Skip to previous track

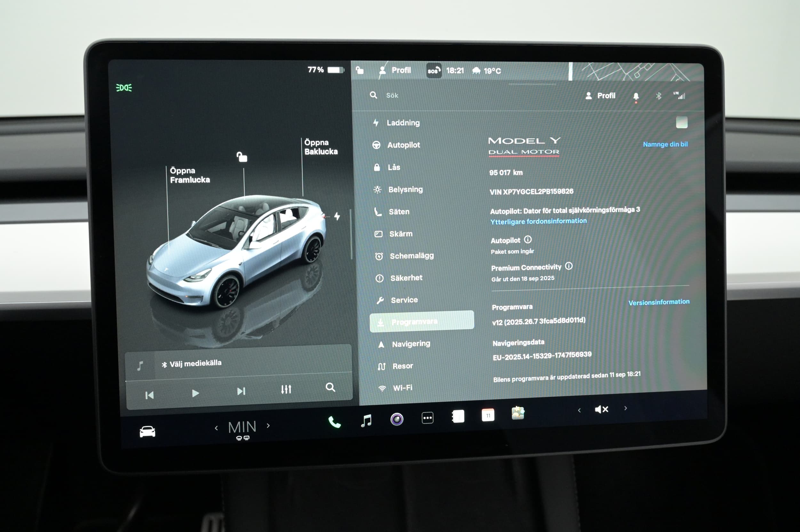coord(149,395)
